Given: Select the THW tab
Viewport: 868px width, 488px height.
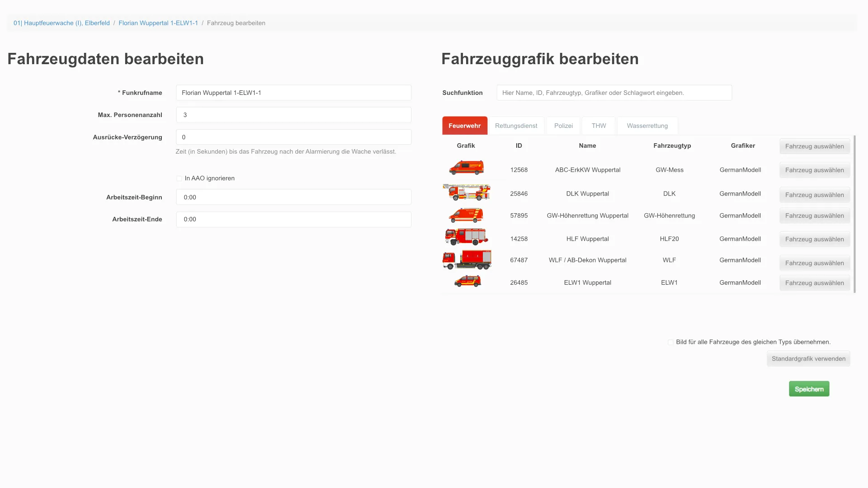Looking at the screenshot, I should (x=599, y=126).
